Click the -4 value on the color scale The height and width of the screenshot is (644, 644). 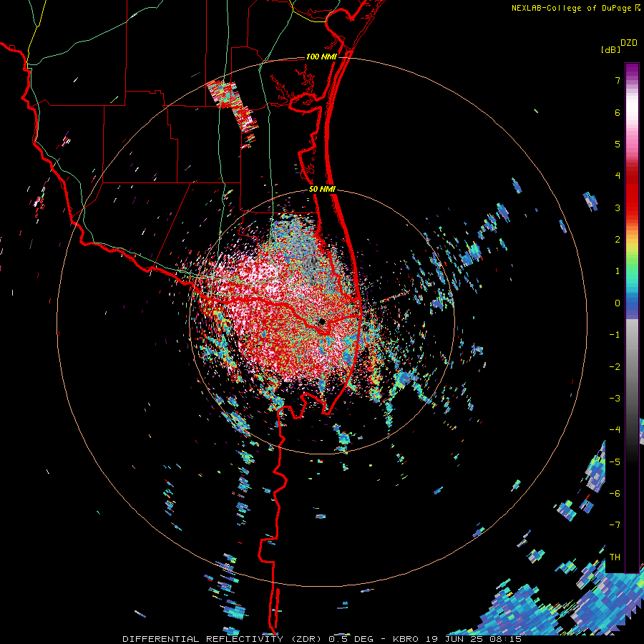(x=615, y=430)
